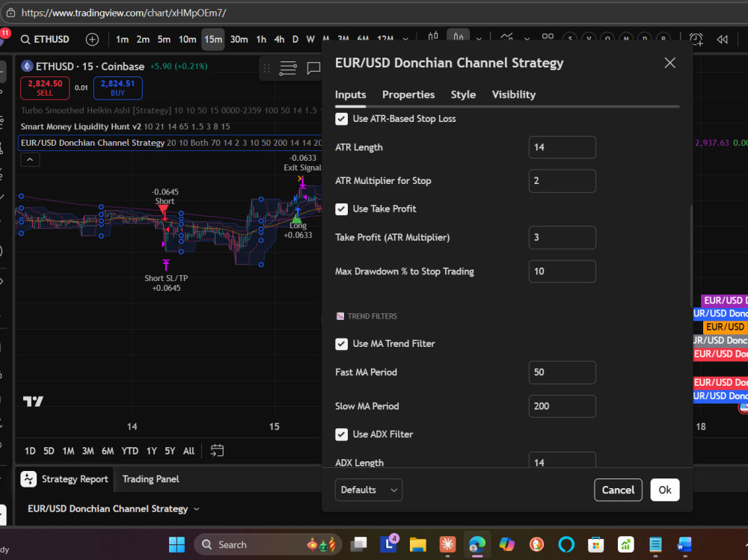Open Microsoft Edge from taskbar
The width and height of the screenshot is (748, 560).
(477, 544)
